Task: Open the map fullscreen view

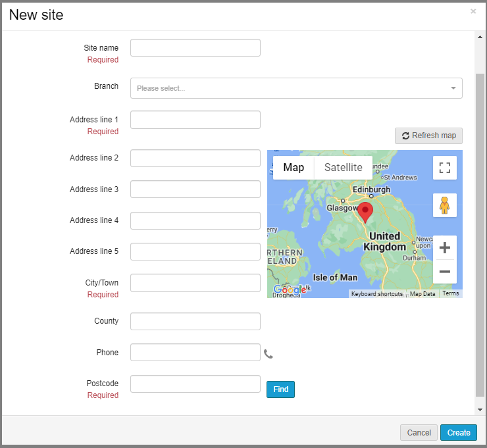Action: 445,168
